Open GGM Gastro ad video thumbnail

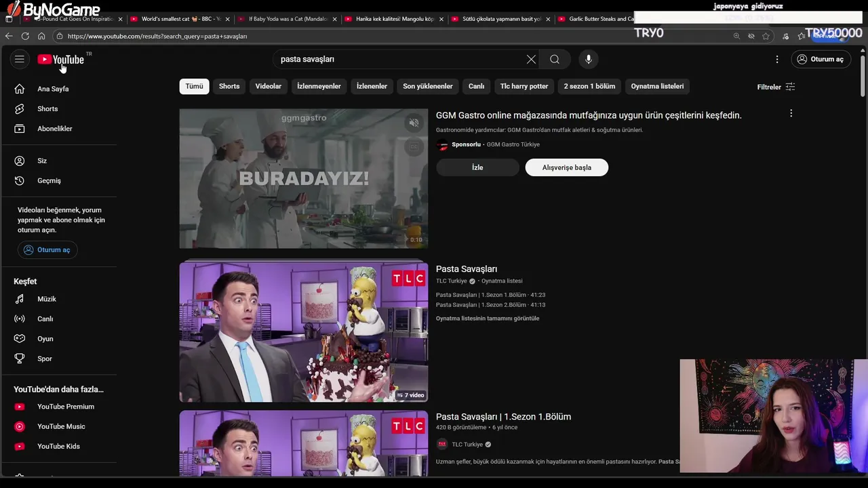point(304,178)
